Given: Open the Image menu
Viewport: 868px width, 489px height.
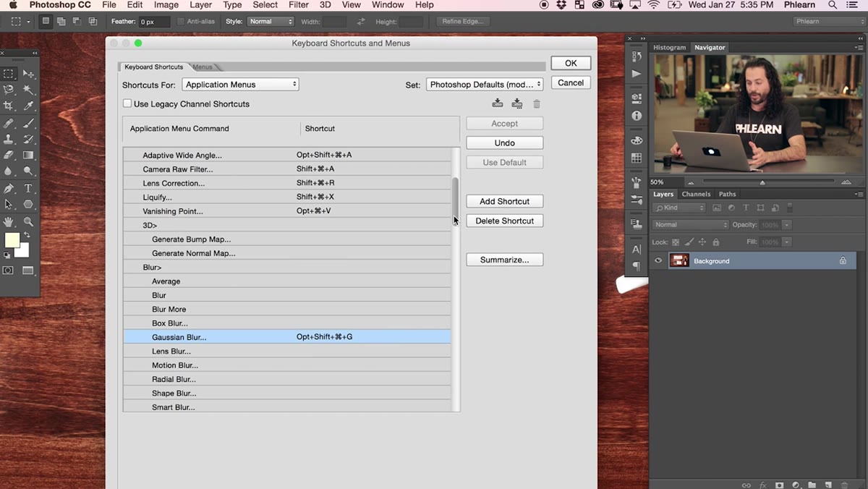Looking at the screenshot, I should (x=166, y=5).
